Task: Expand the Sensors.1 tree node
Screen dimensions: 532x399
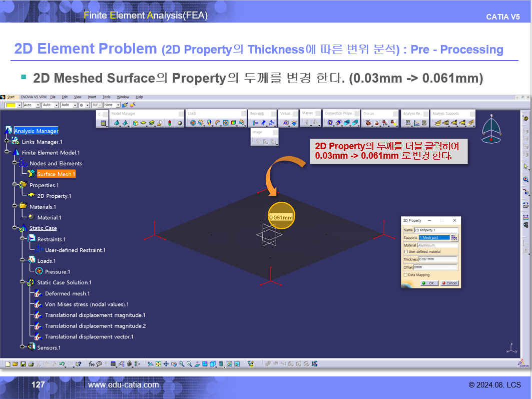Action: tap(23, 347)
